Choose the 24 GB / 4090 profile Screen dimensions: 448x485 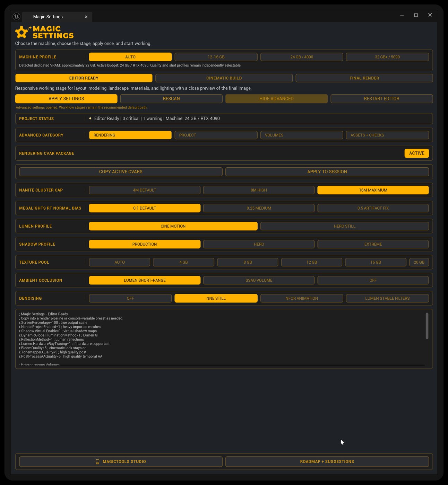click(x=302, y=57)
